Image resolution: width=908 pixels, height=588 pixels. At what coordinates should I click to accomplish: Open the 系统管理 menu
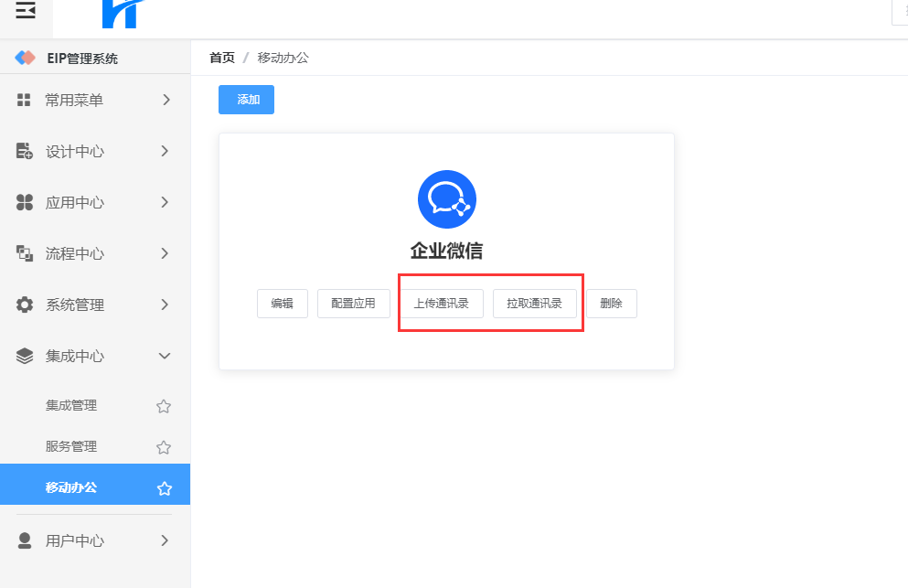[95, 305]
